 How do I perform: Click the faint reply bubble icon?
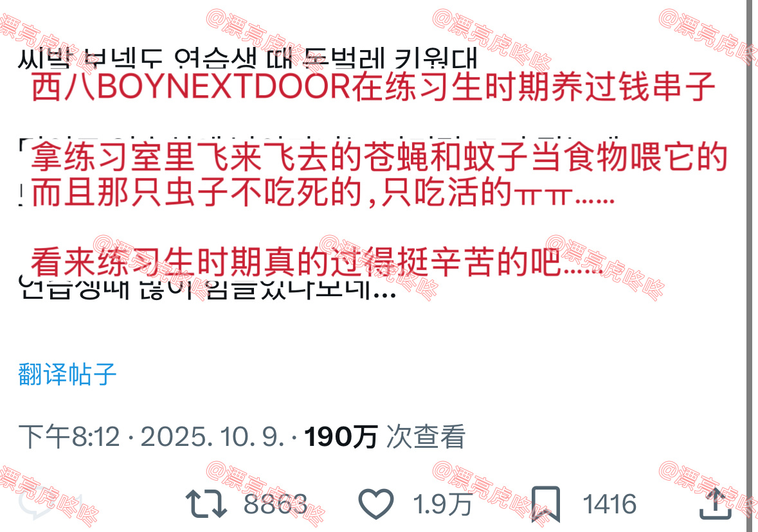pos(36,504)
